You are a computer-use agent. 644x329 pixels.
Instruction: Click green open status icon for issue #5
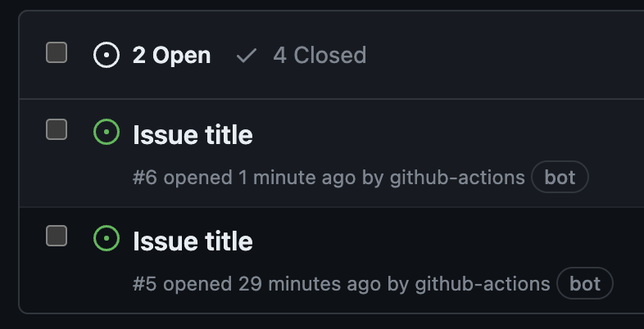(x=107, y=238)
